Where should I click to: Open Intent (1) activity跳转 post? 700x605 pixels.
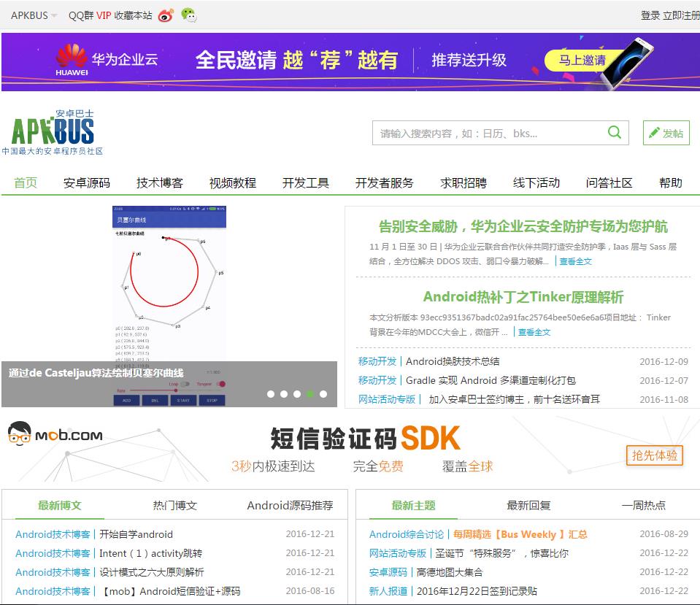(150, 553)
